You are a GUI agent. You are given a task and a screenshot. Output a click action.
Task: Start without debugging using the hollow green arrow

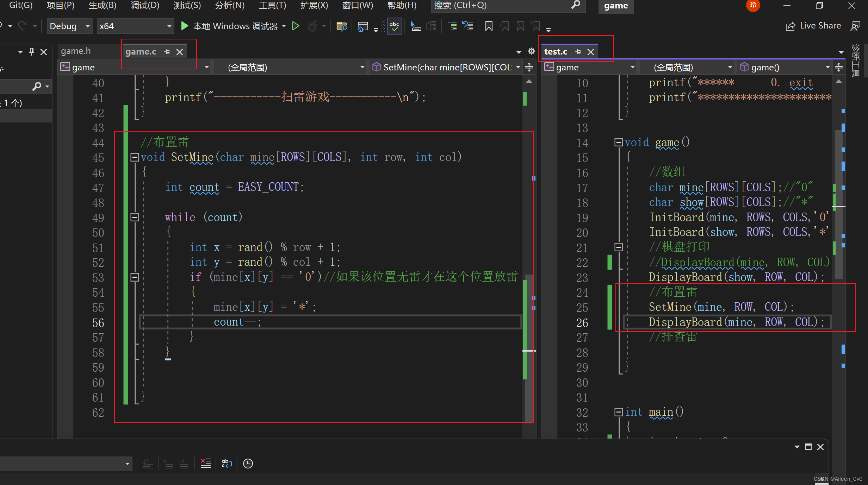(x=296, y=26)
